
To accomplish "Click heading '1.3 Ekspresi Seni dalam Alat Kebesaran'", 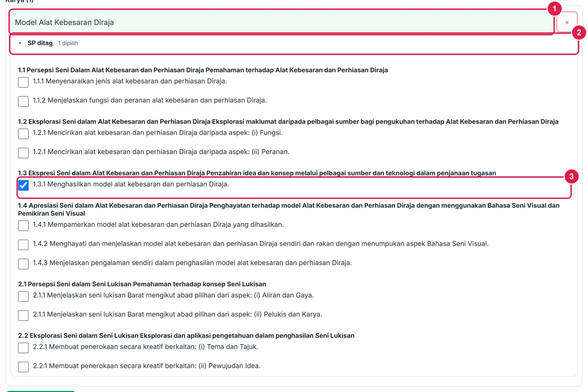I will click(257, 173).
